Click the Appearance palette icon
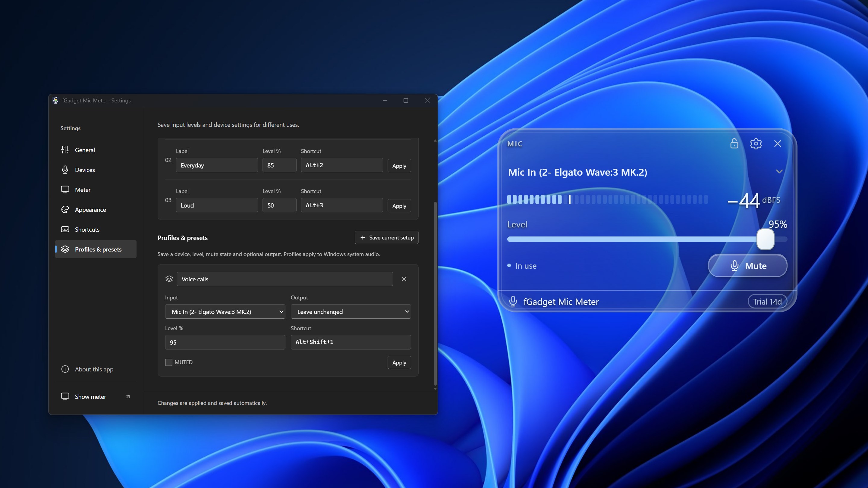The width and height of the screenshot is (868, 488). click(65, 209)
